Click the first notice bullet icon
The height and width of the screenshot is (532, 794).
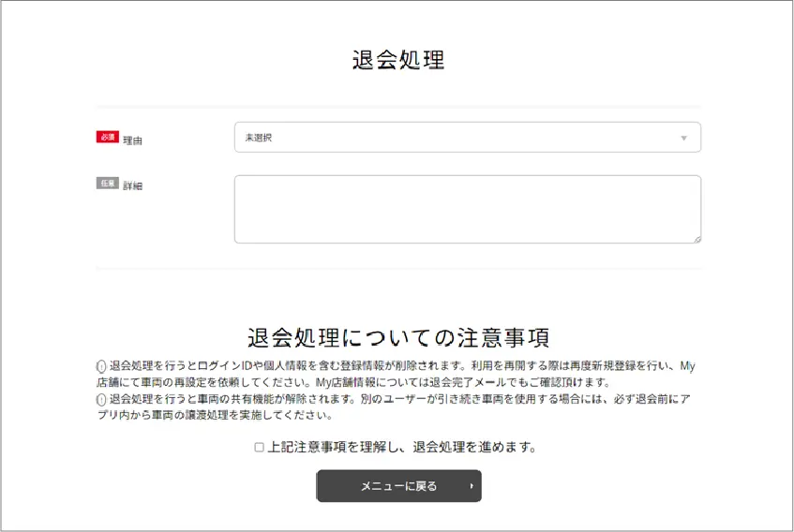(x=101, y=367)
